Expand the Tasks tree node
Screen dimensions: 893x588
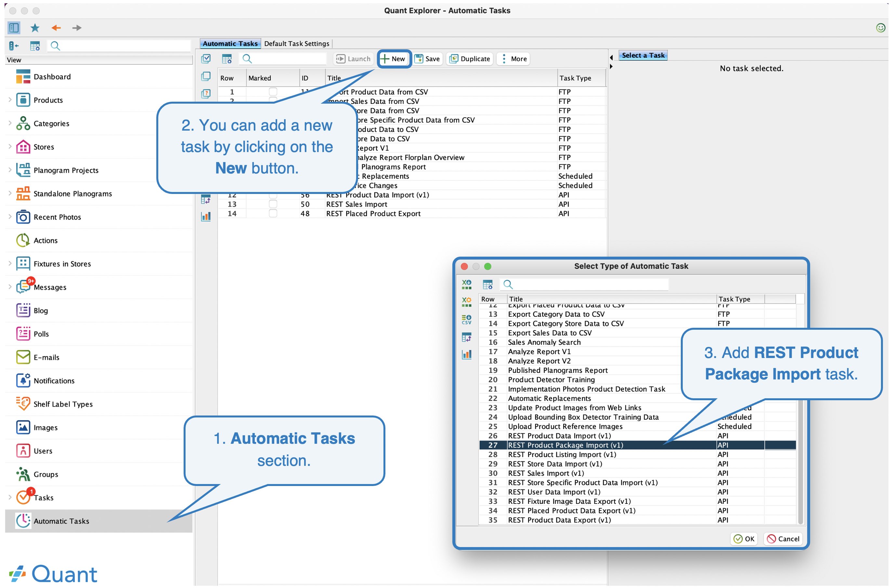coord(10,498)
